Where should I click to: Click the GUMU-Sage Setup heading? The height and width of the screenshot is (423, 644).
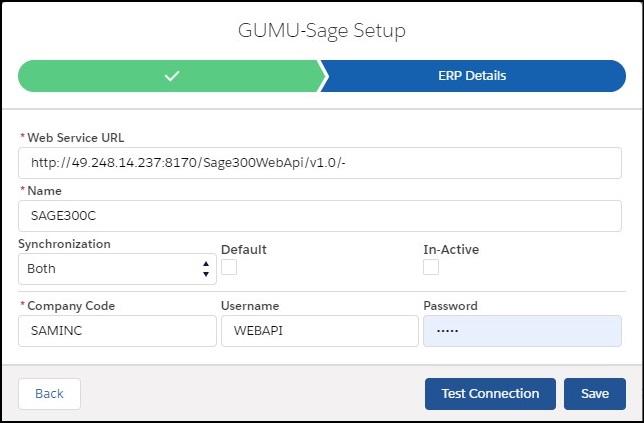322,31
